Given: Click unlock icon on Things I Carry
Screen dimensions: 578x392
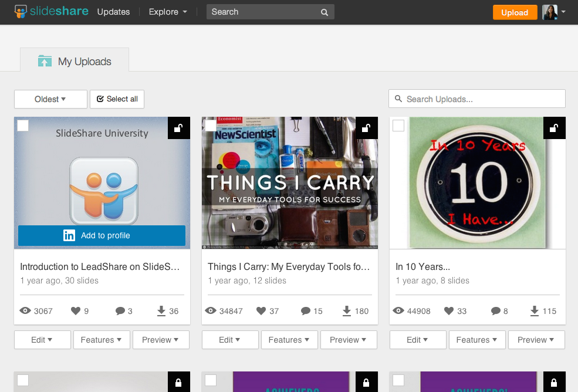Looking at the screenshot, I should point(367,128).
